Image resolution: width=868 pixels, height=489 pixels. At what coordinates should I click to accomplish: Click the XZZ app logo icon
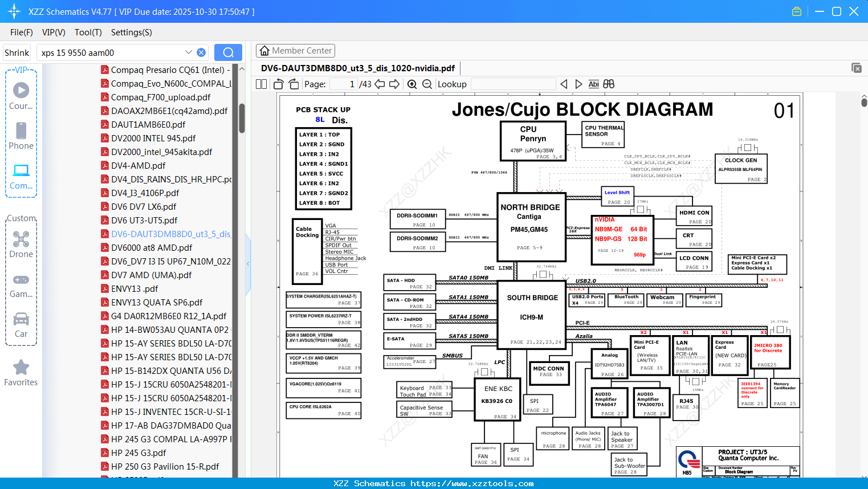14,11
